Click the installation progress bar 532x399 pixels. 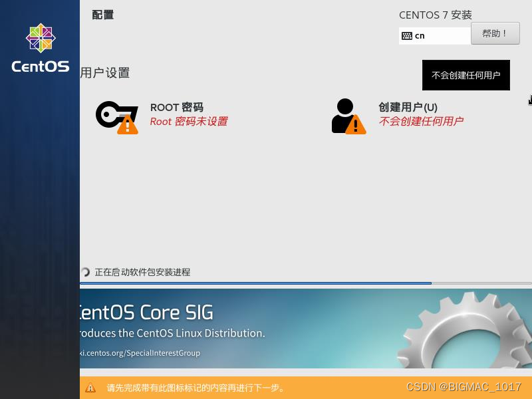(306, 283)
